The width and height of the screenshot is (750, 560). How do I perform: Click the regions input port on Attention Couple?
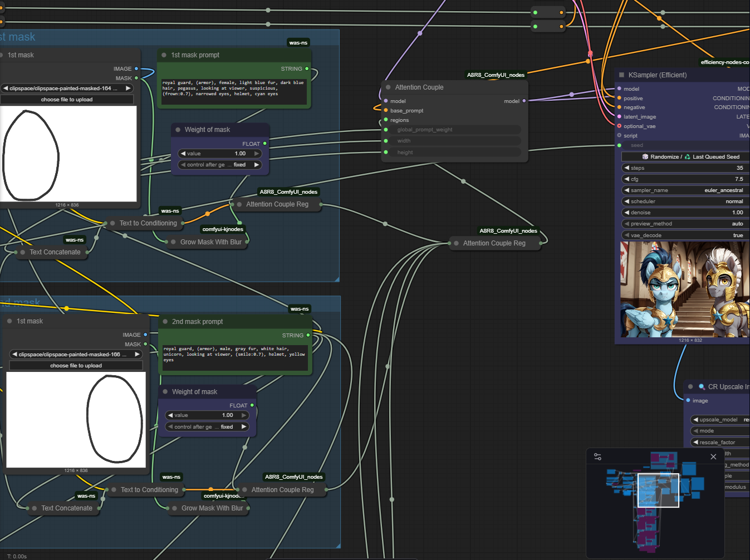point(386,120)
